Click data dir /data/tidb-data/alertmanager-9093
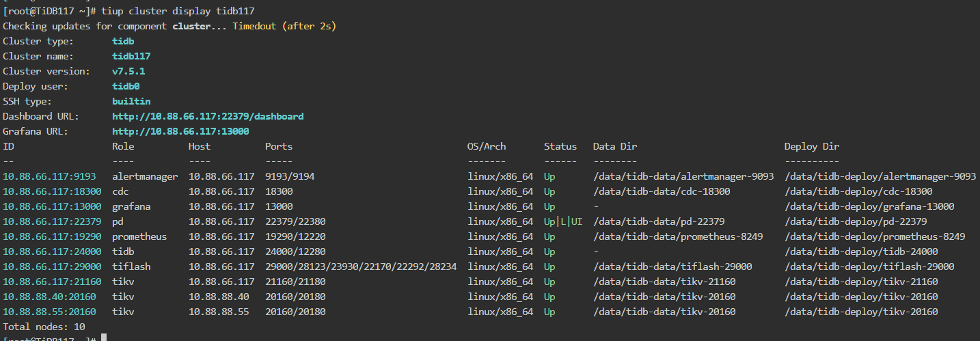This screenshot has height=341, width=980. pos(683,176)
